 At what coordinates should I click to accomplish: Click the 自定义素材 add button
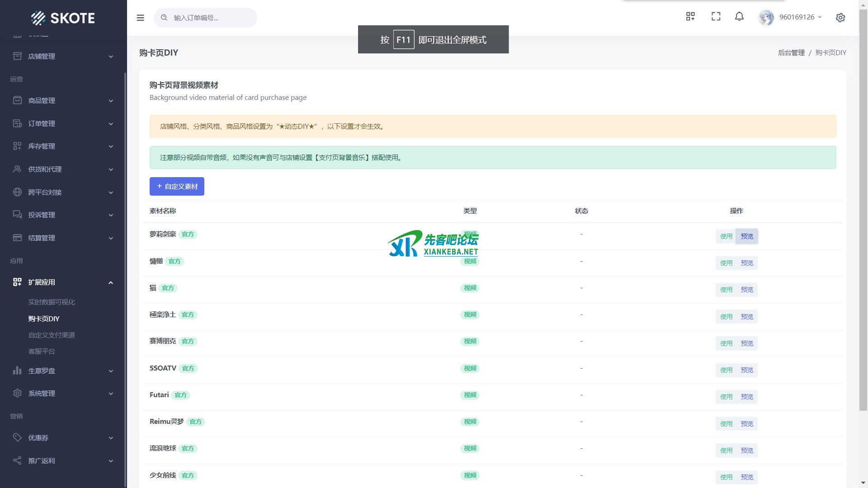point(177,186)
